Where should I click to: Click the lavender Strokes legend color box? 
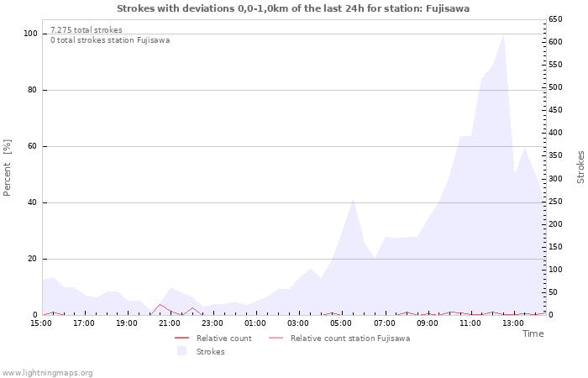point(181,352)
